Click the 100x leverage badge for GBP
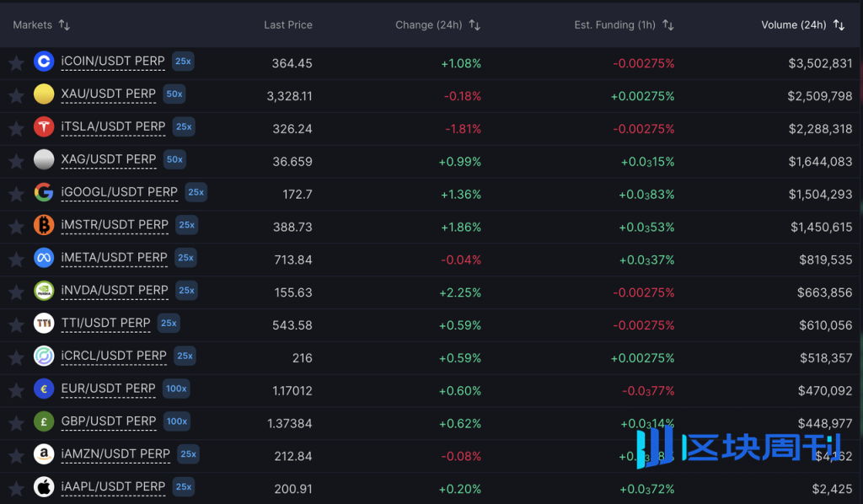 177,421
